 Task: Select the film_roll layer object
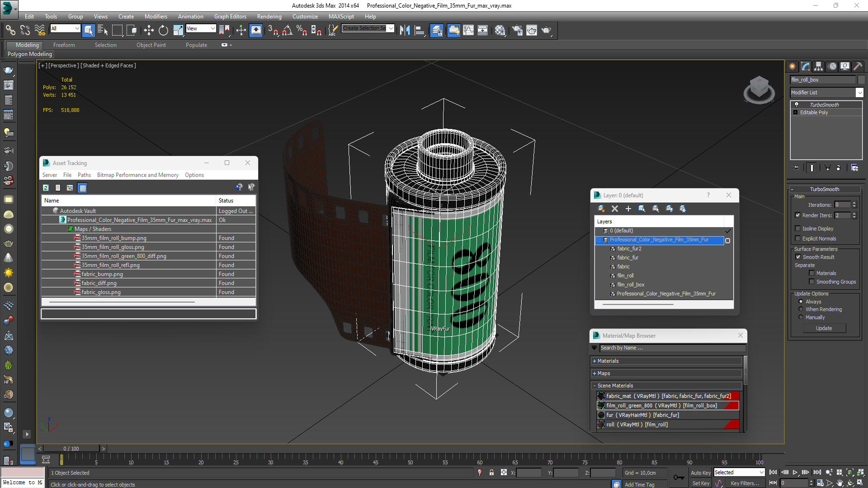(625, 276)
